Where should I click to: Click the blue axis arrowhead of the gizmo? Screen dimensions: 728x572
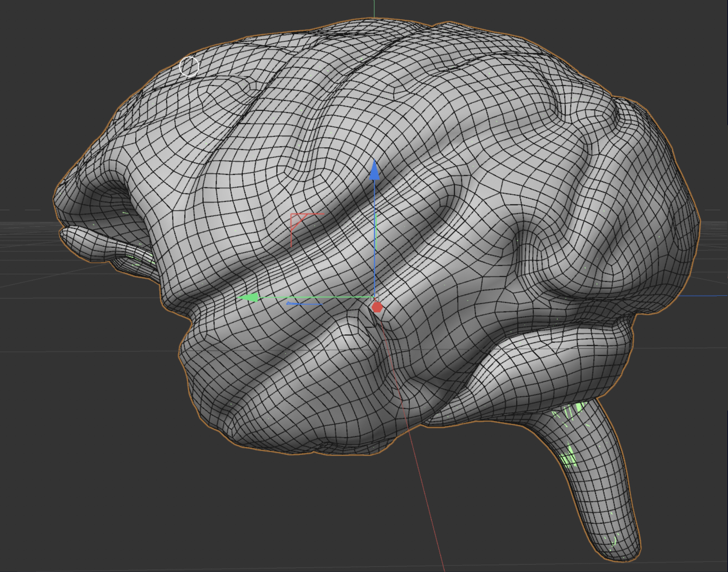tap(374, 171)
